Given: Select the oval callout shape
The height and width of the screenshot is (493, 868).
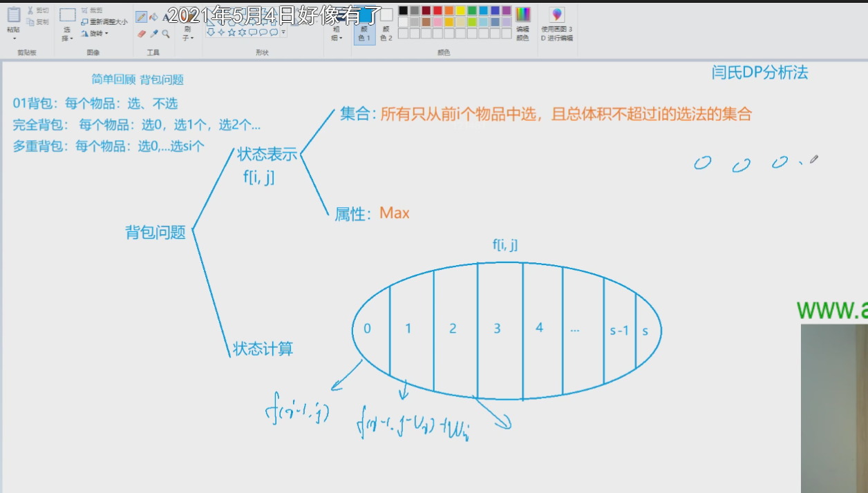Looking at the screenshot, I should pyautogui.click(x=263, y=32).
